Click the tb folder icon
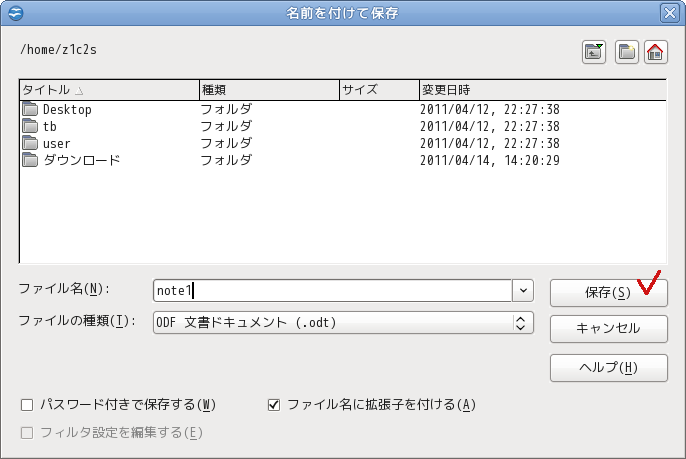 tap(30, 126)
